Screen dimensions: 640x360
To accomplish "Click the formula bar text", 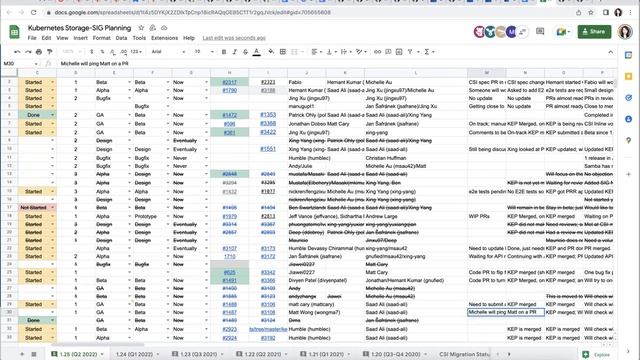I will pos(95,64).
